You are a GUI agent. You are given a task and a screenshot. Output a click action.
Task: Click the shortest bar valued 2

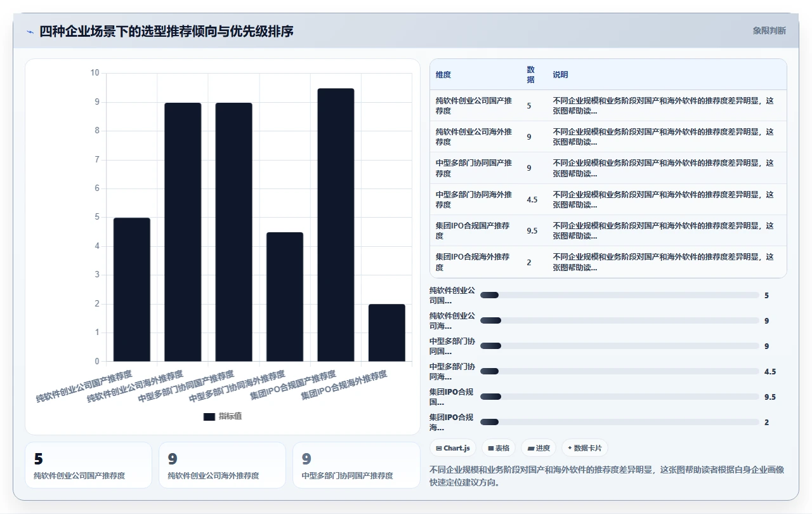386,333
